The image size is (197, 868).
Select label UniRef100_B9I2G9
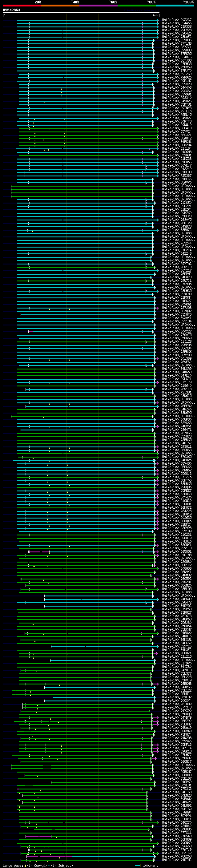click(x=177, y=74)
